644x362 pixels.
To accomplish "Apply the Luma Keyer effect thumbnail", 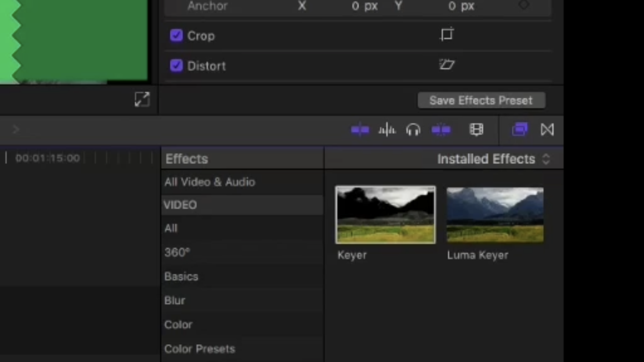I will [x=495, y=214].
